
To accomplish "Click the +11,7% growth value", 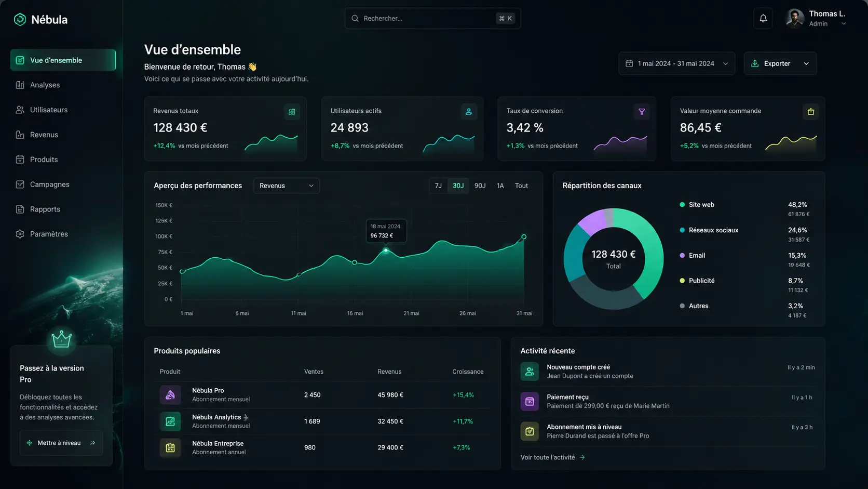I will [463, 421].
